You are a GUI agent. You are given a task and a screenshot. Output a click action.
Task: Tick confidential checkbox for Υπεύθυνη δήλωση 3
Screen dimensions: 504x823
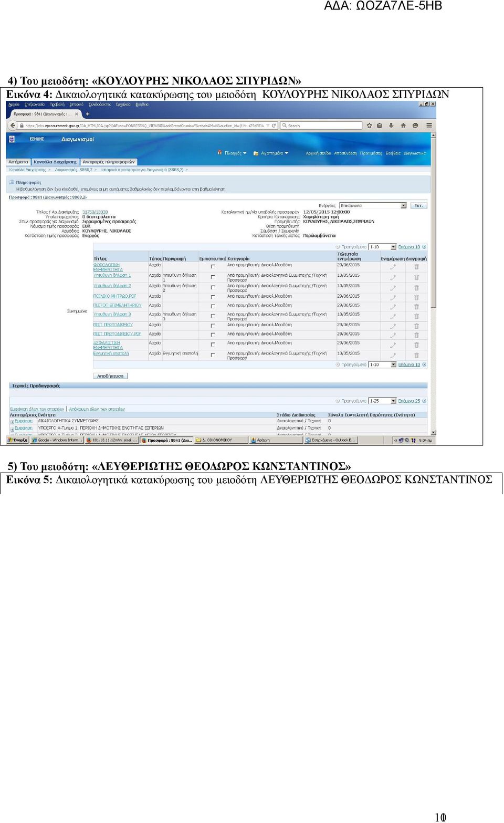point(213,316)
